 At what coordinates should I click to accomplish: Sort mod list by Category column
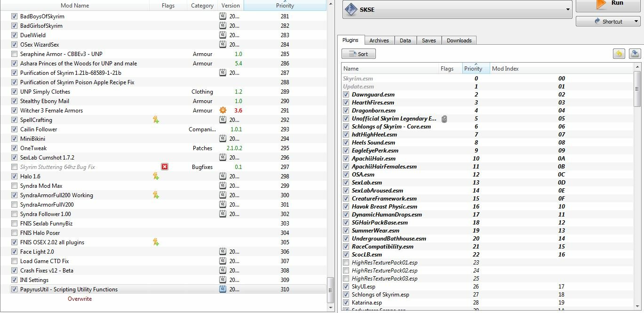pos(202,6)
